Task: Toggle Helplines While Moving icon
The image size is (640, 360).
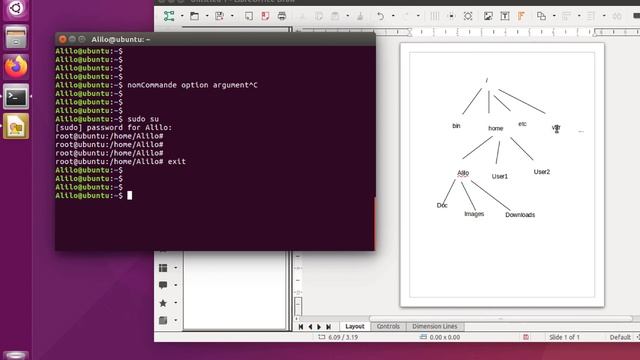Action: pos(451,16)
